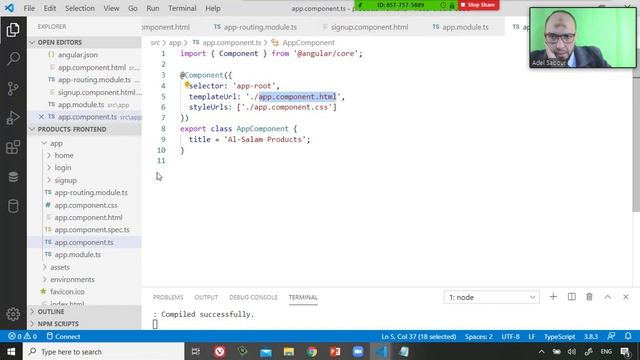Open app.component.css in the file tree
Image resolution: width=640 pixels, height=360 pixels.
coord(86,205)
